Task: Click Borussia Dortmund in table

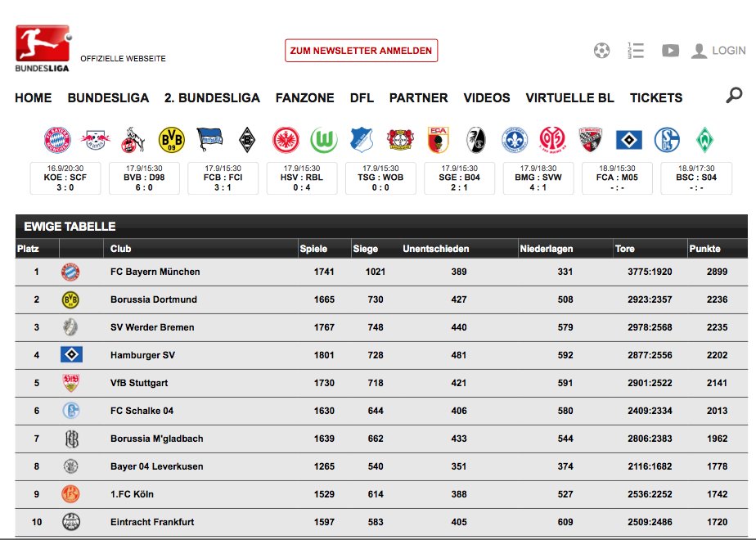Action: (x=153, y=299)
